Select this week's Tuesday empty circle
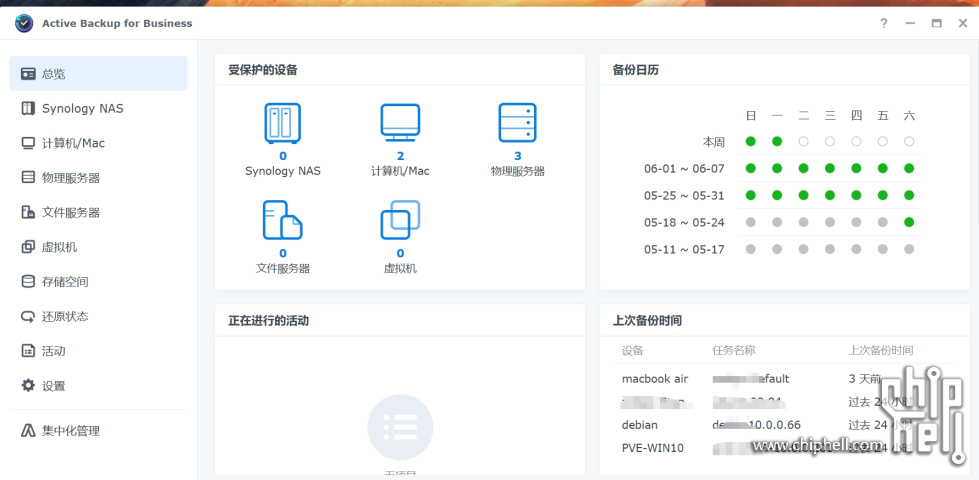Viewport: 979px width, 480px height. coord(804,142)
